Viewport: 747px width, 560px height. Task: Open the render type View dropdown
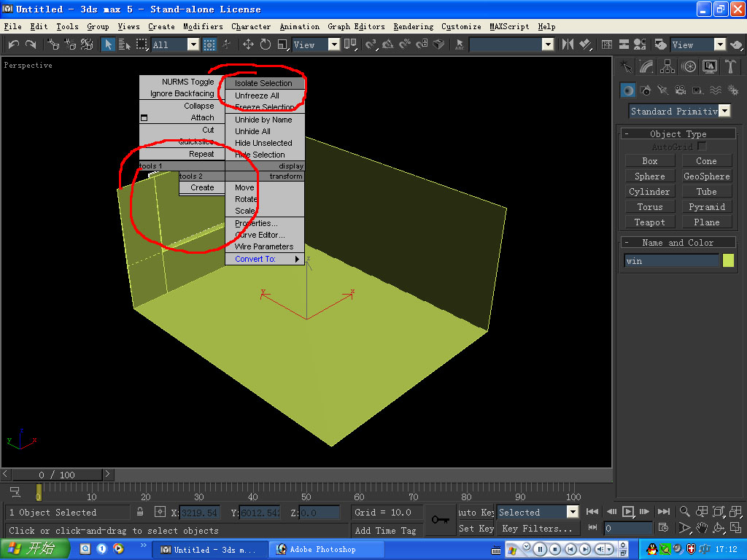coord(720,44)
